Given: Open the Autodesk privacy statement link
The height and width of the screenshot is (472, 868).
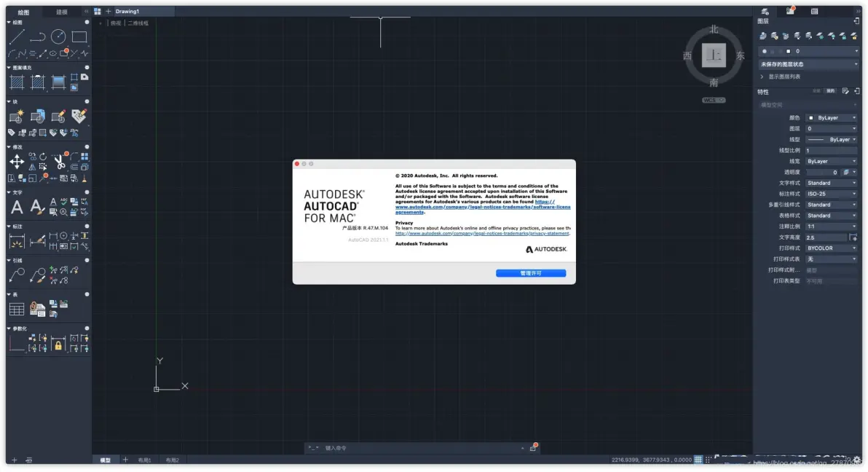Looking at the screenshot, I should (482, 234).
